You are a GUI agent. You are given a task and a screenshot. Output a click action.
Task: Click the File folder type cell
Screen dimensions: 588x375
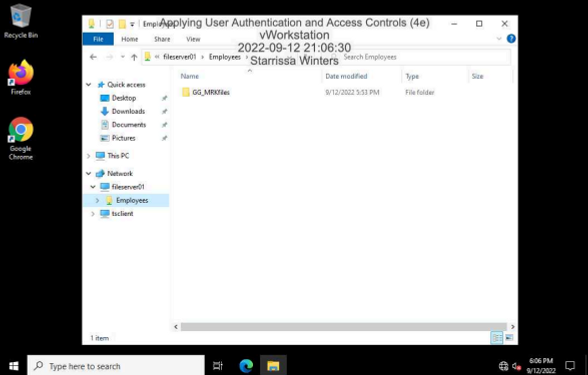pyautogui.click(x=420, y=92)
